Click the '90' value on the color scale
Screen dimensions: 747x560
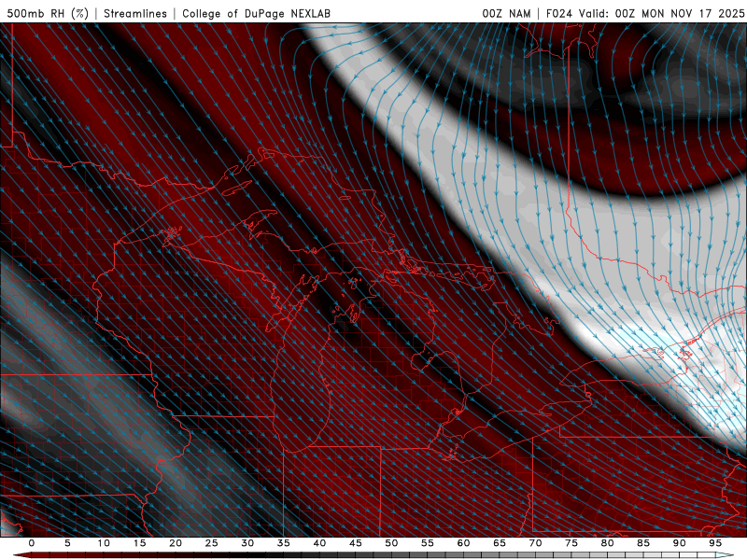(x=680, y=543)
